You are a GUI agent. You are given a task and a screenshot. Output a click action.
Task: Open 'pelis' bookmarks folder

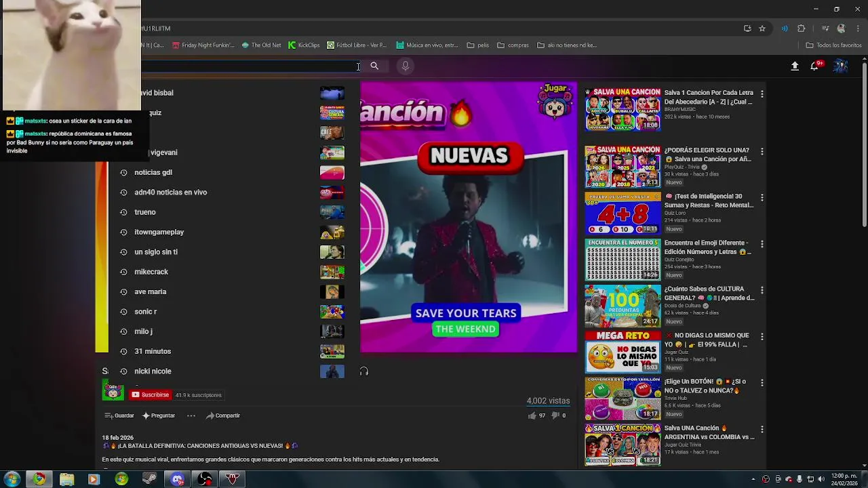(x=478, y=45)
